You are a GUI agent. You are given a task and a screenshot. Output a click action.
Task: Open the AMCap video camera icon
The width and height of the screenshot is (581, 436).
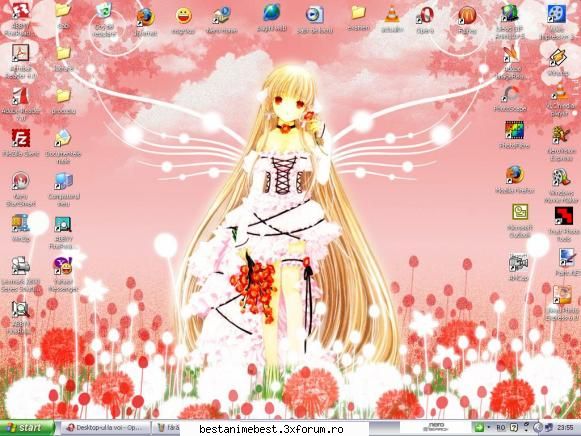(518, 263)
